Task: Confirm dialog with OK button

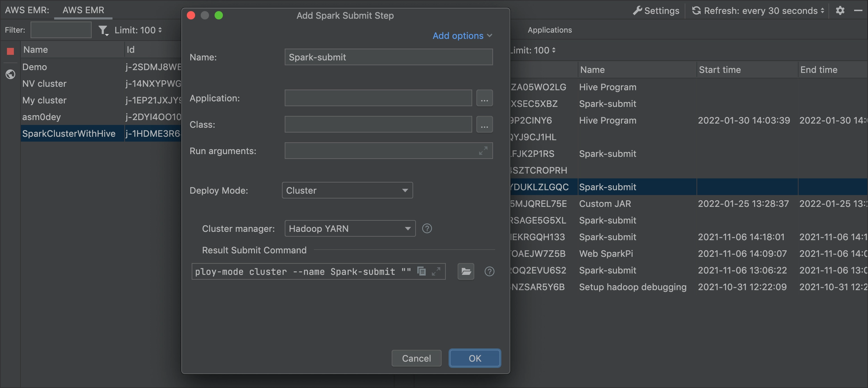Action: pyautogui.click(x=475, y=358)
